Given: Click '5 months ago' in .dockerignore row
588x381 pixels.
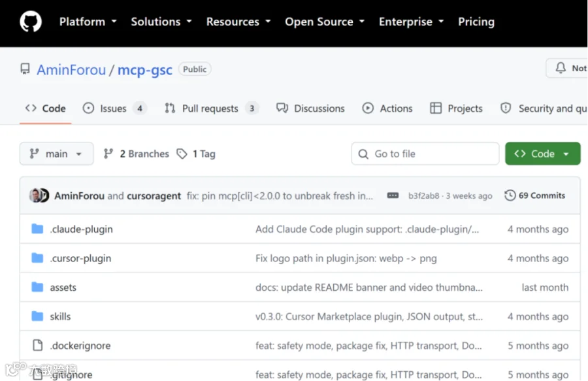Looking at the screenshot, I should pyautogui.click(x=538, y=346).
